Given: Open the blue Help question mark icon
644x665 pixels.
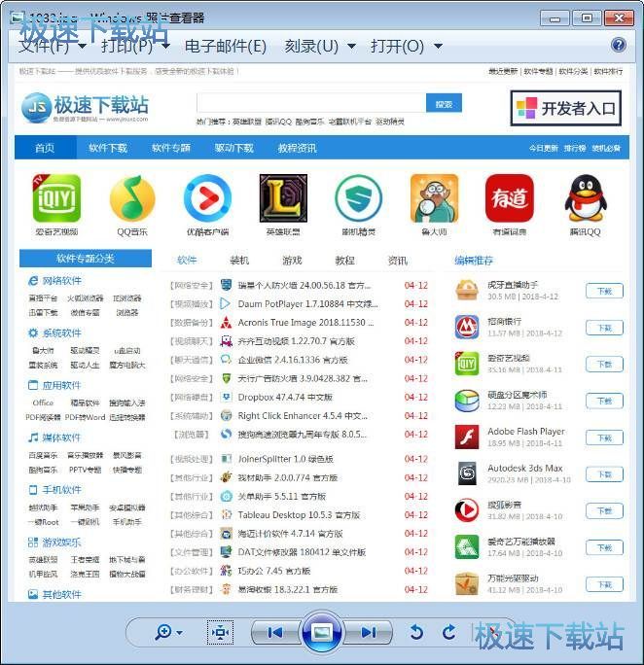Looking at the screenshot, I should (x=619, y=46).
